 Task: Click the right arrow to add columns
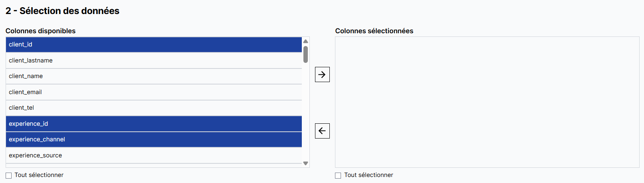click(x=322, y=74)
